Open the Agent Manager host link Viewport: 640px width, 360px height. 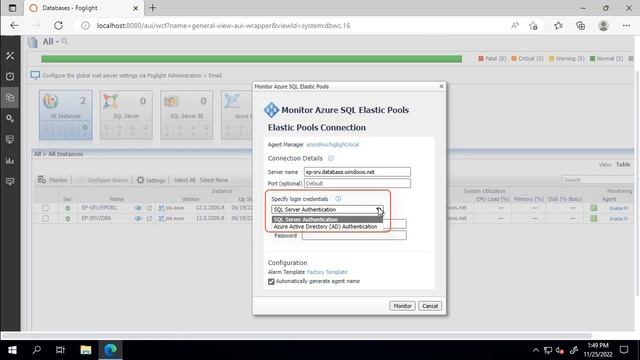(x=333, y=144)
